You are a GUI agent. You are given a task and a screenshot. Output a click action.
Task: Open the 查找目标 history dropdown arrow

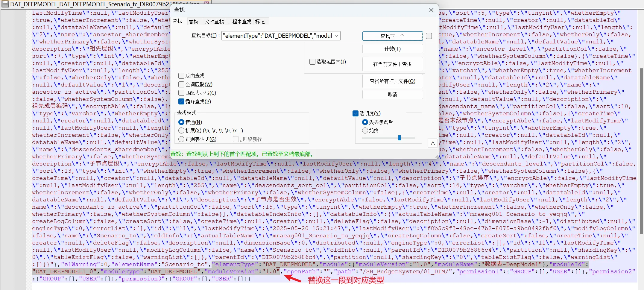click(x=336, y=36)
